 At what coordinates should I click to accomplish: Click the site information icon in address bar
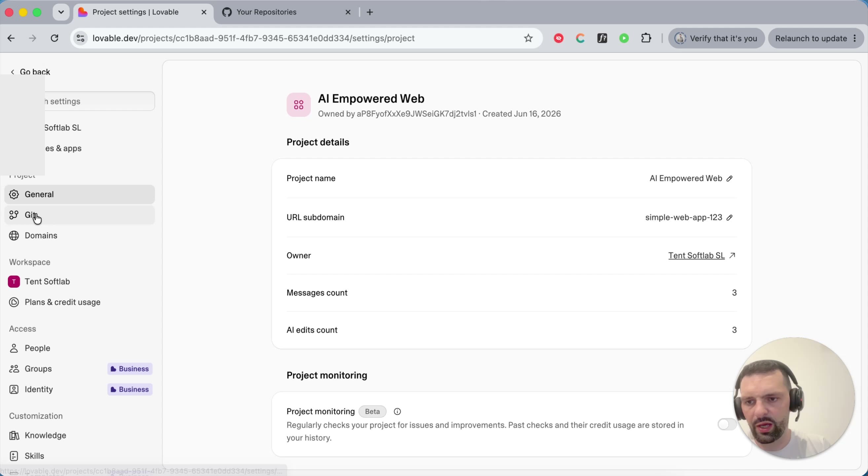[x=81, y=38]
